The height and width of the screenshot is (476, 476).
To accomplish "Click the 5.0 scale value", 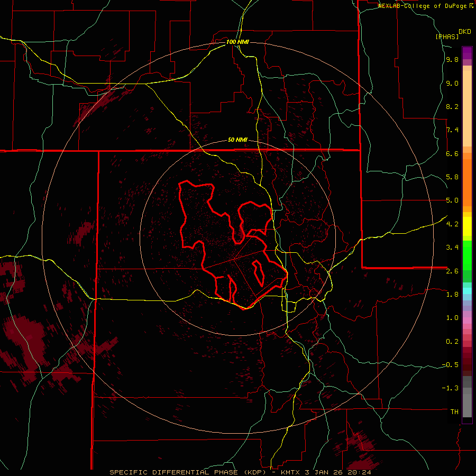I will pos(452,200).
